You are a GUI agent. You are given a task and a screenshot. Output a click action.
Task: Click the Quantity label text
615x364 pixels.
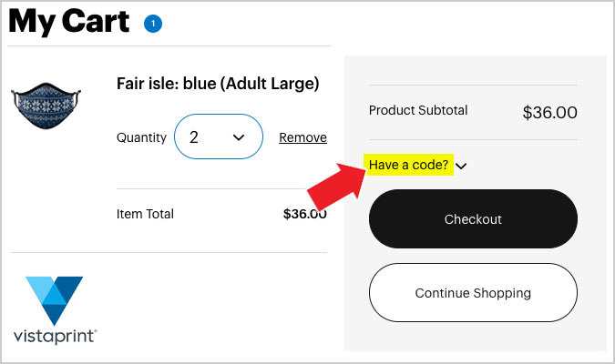(141, 137)
